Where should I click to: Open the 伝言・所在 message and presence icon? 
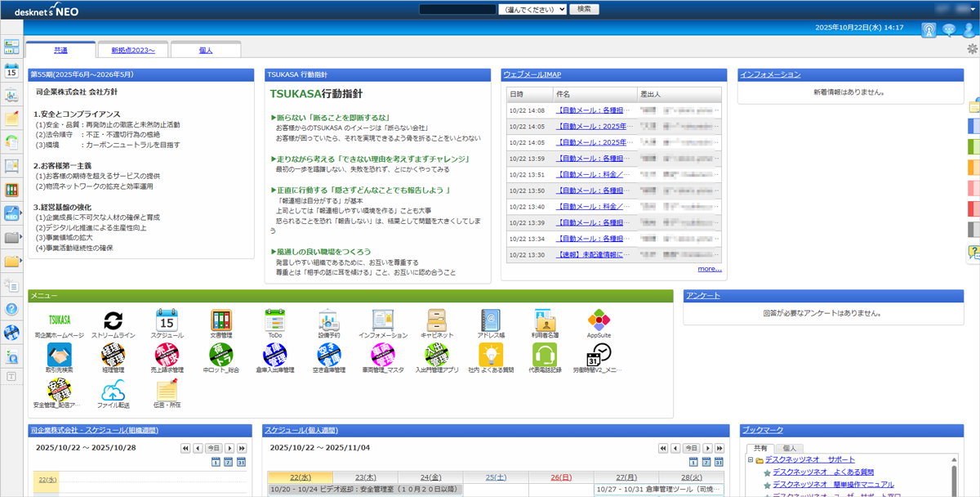[166, 392]
